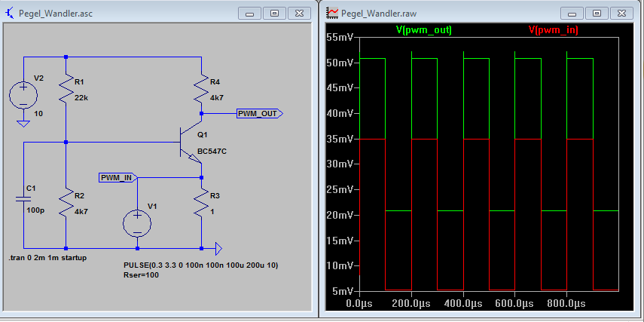Minimize the Pegel_Wandler.raw window
Image resolution: width=644 pixels, height=322 pixels.
[x=572, y=13]
